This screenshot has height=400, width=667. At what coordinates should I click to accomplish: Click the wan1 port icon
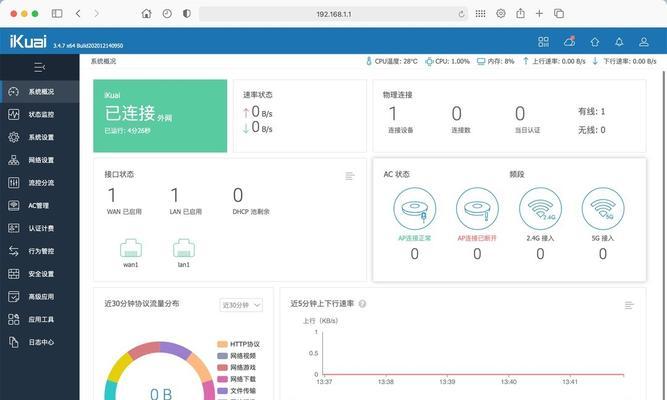coord(131,249)
